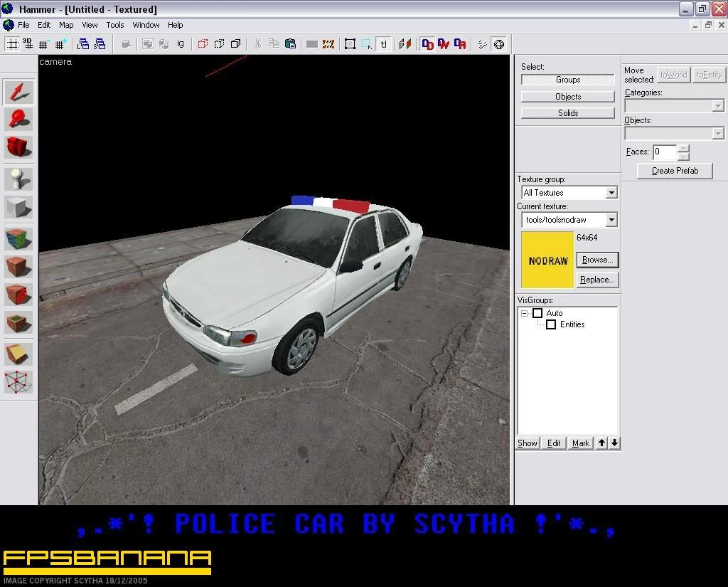728x587 pixels.
Task: Move visgroup down with down arrow
Action: (615, 443)
